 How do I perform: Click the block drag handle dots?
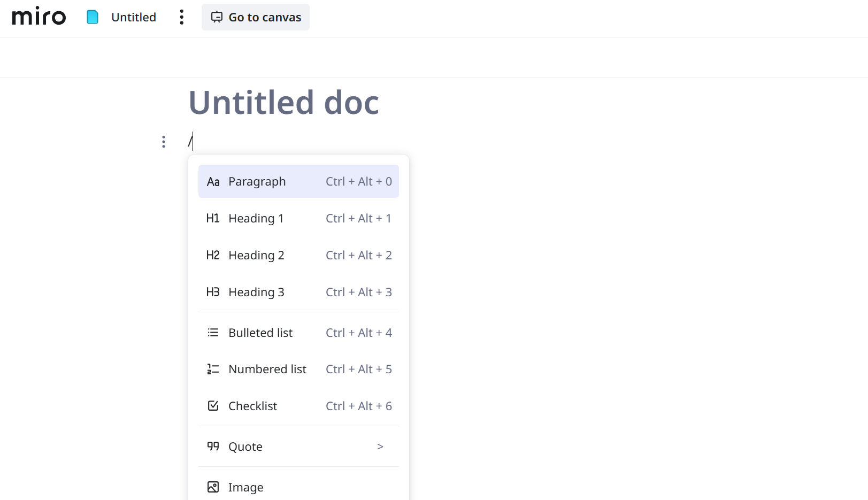[164, 142]
